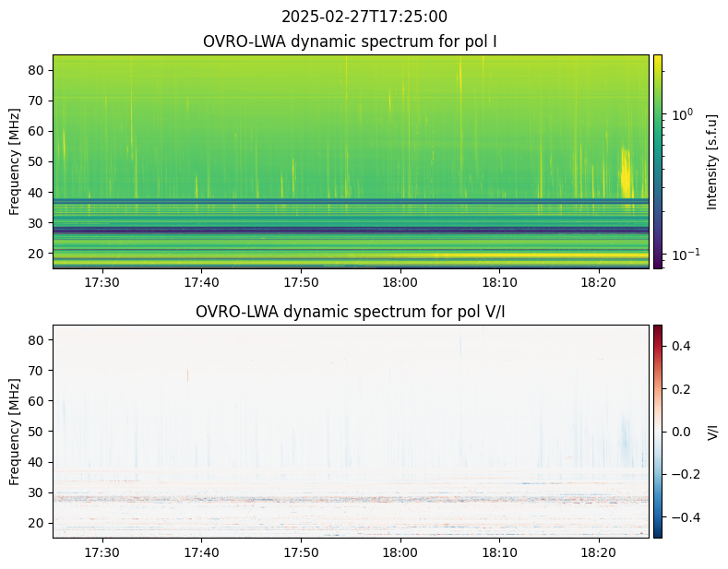Click the 18:20 tick label under the V/I plot

pyautogui.click(x=599, y=552)
